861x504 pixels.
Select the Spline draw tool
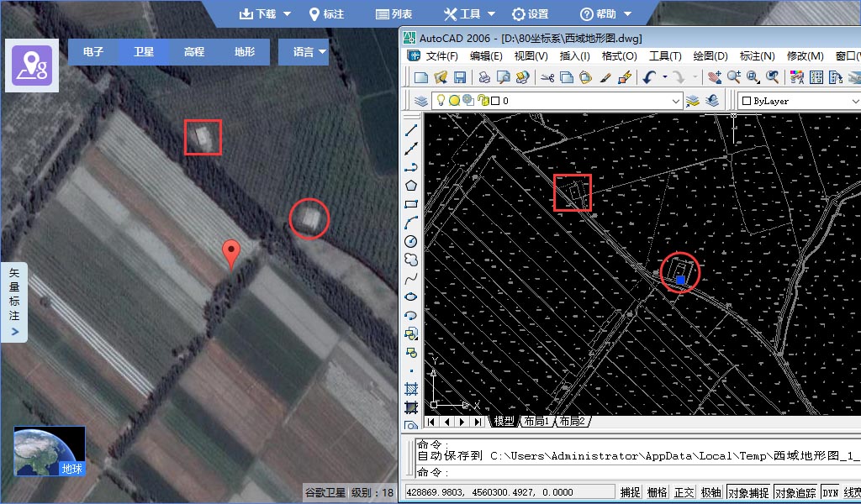coord(411,279)
